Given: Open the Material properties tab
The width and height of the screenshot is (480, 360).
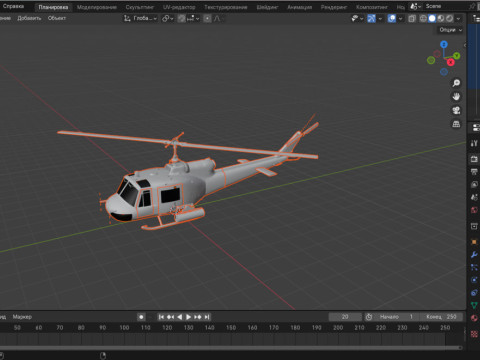Looking at the screenshot, I should point(474,318).
